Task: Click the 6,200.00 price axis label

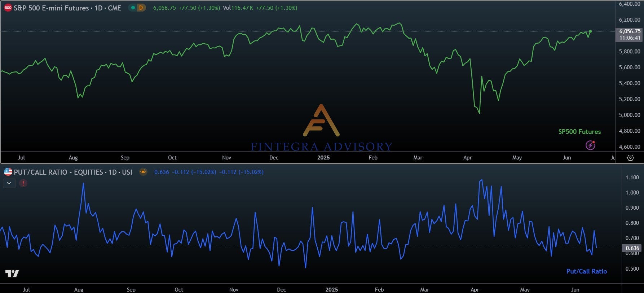Action: [x=630, y=20]
